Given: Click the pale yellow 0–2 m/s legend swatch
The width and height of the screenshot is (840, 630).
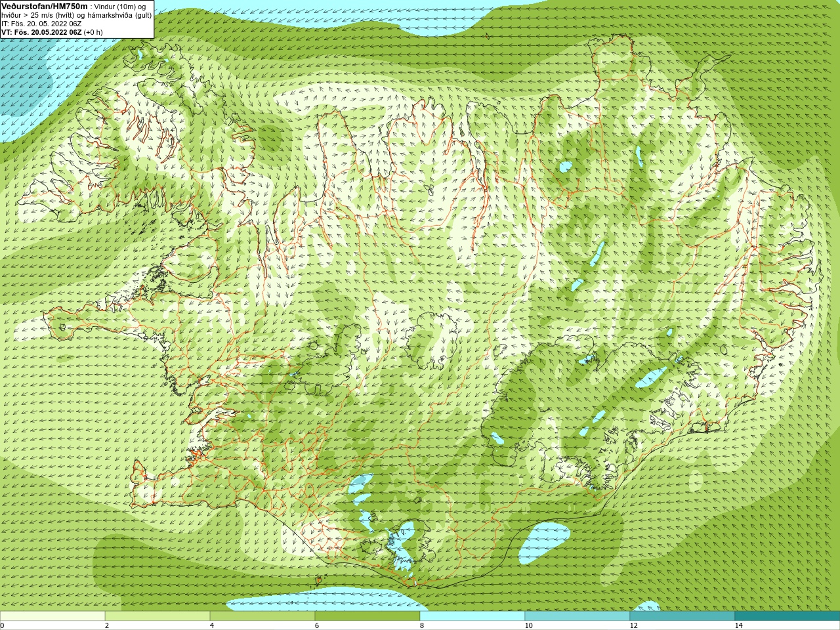Looking at the screenshot, I should [52, 616].
